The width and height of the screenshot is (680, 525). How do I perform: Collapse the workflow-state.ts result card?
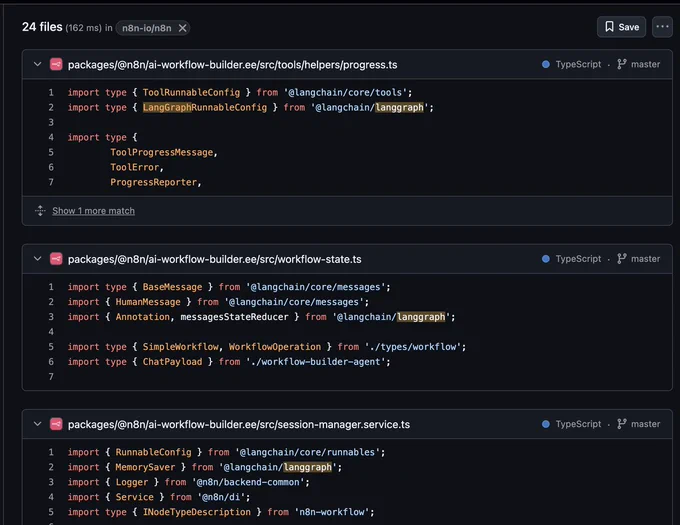point(37,259)
